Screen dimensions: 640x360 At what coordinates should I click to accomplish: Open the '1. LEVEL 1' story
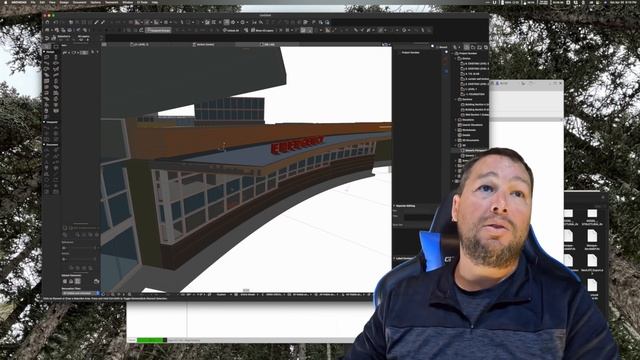469,89
